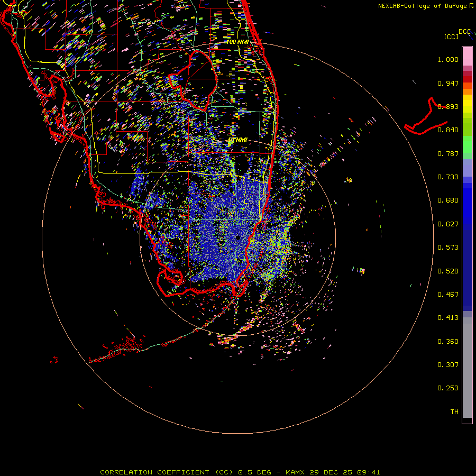Click the 0.307 scale value
The width and height of the screenshot is (476, 476).
tap(448, 365)
